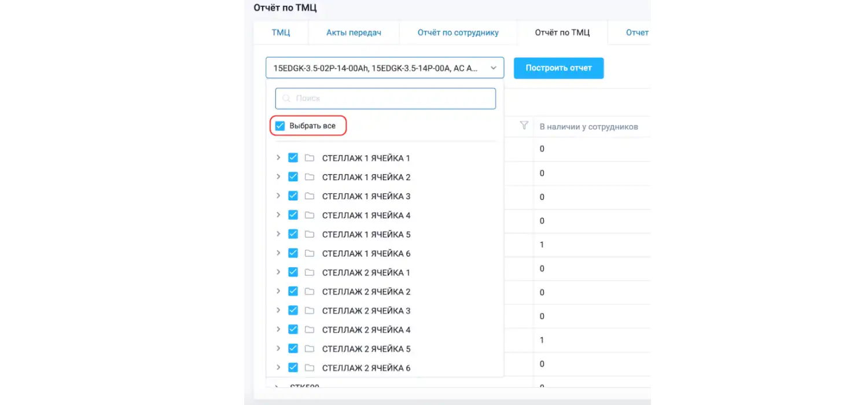
Task: Click the magnifier icon in search box
Action: [286, 98]
